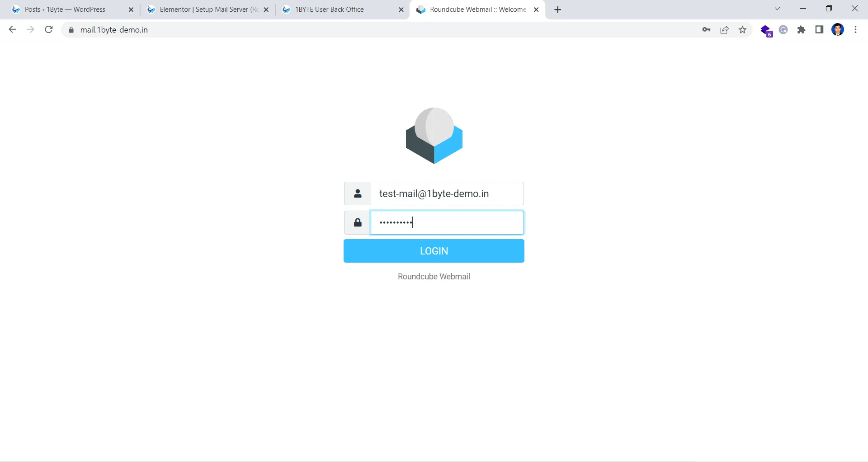Open the Chrome profile avatar
Screen dimensions: 868x462
click(x=838, y=30)
